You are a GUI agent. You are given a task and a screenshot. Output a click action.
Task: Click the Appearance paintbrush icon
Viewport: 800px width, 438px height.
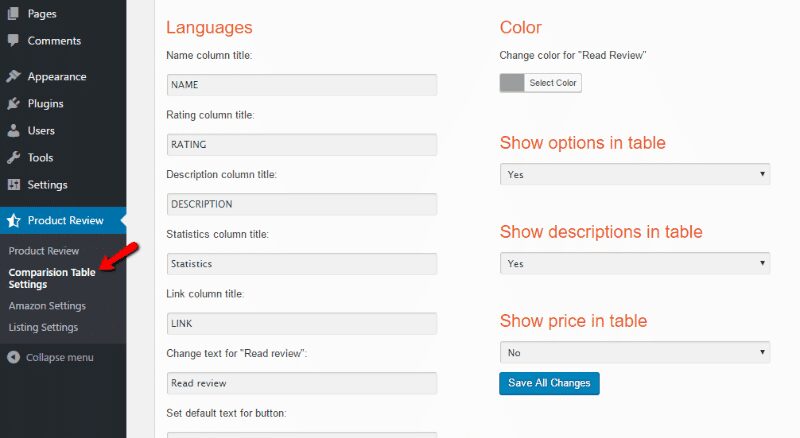point(13,77)
